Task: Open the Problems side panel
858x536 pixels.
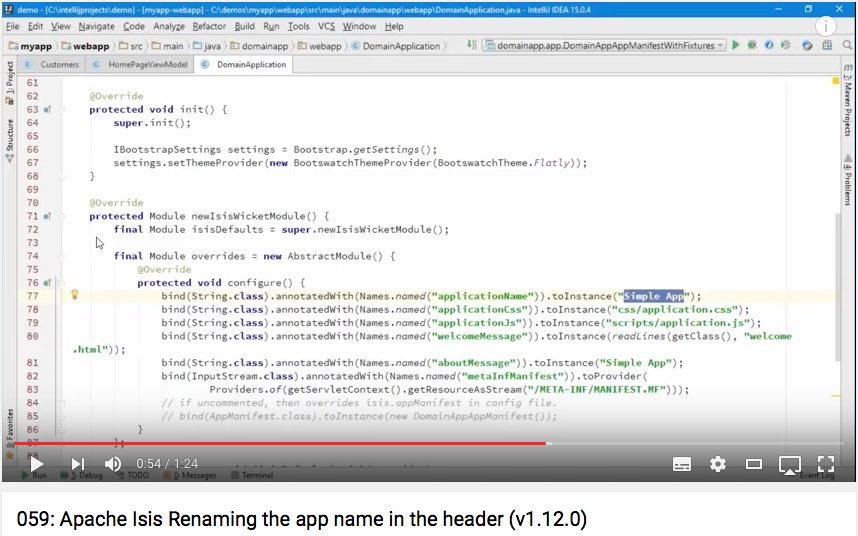Action: pos(848,180)
